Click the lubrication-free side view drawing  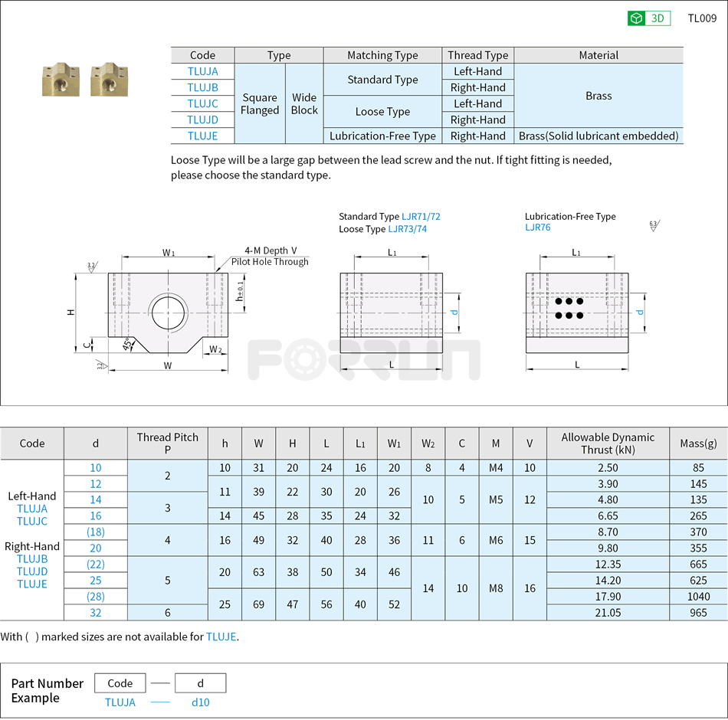point(577,313)
